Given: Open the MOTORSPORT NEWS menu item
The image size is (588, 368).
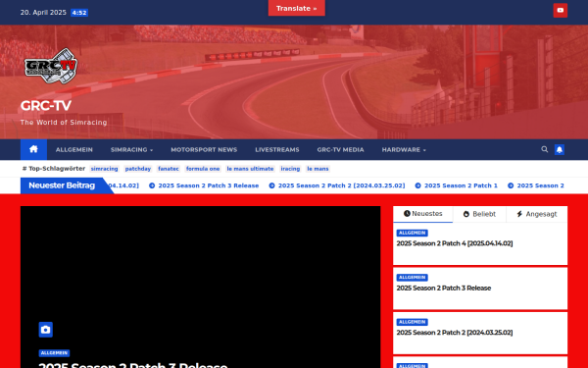Looking at the screenshot, I should click(x=204, y=149).
